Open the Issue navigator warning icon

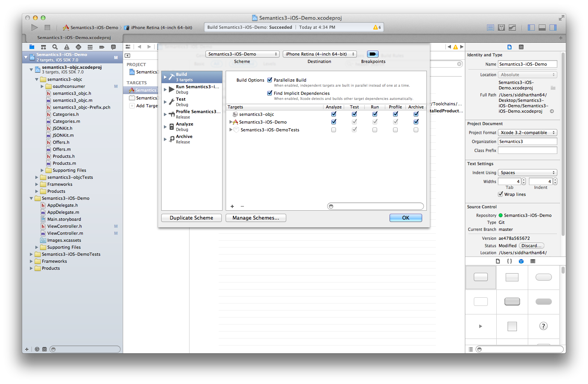pos(67,47)
